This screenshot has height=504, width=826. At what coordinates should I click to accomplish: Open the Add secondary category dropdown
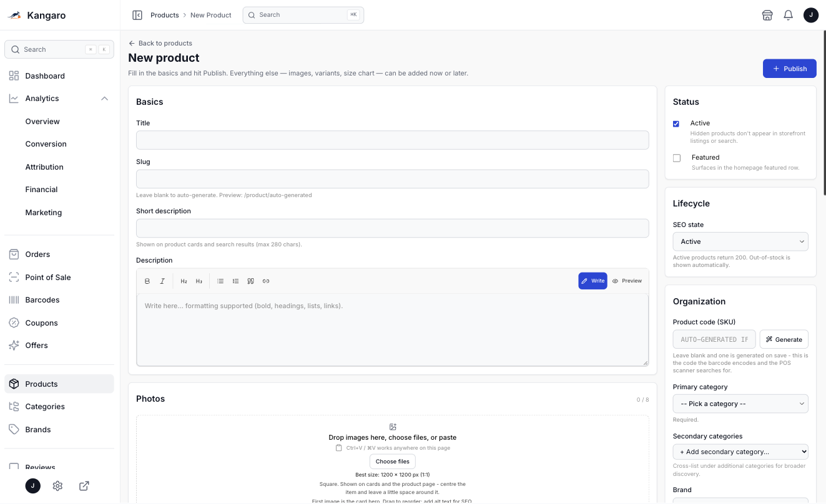coord(740,452)
